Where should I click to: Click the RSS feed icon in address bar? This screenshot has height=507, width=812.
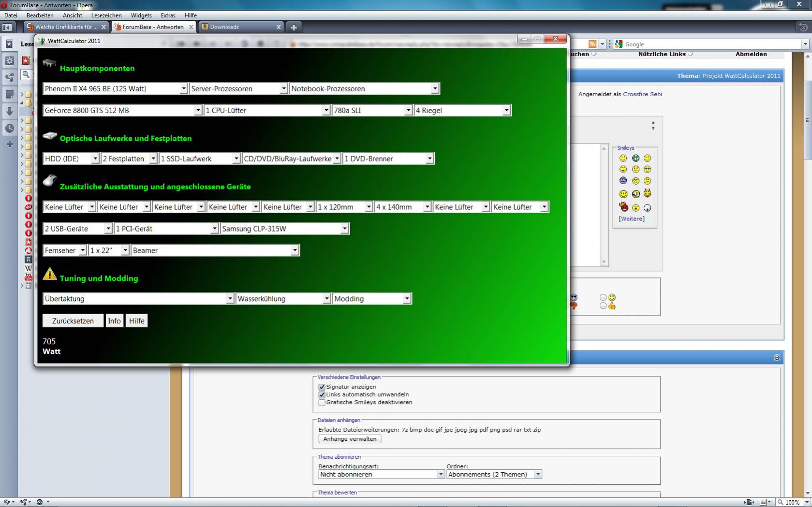(592, 44)
